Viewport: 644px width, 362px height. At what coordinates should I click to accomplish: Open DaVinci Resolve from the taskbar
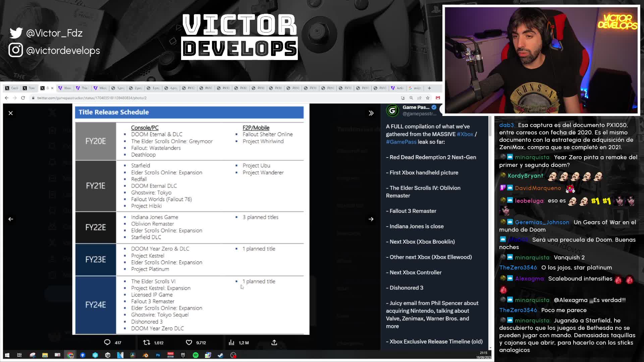click(x=133, y=355)
